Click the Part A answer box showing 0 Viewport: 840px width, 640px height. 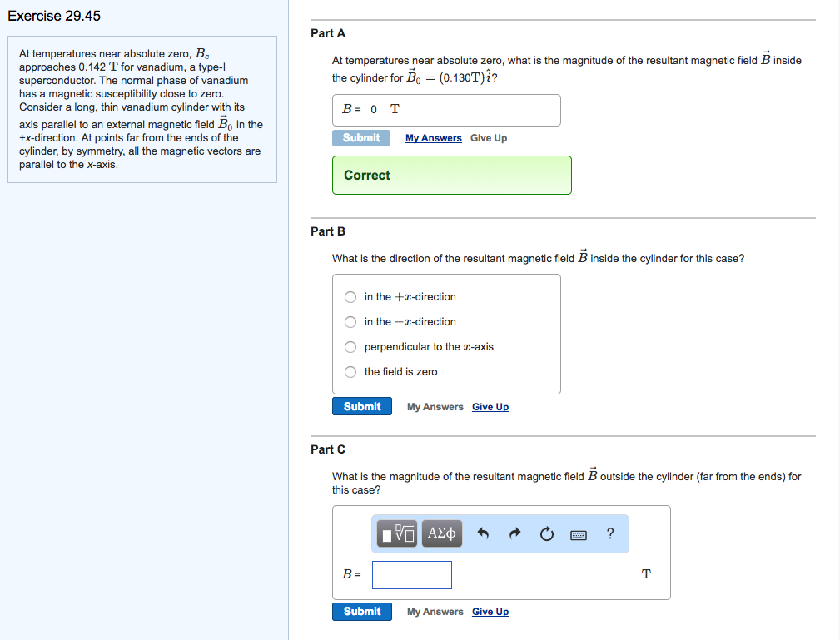446,109
